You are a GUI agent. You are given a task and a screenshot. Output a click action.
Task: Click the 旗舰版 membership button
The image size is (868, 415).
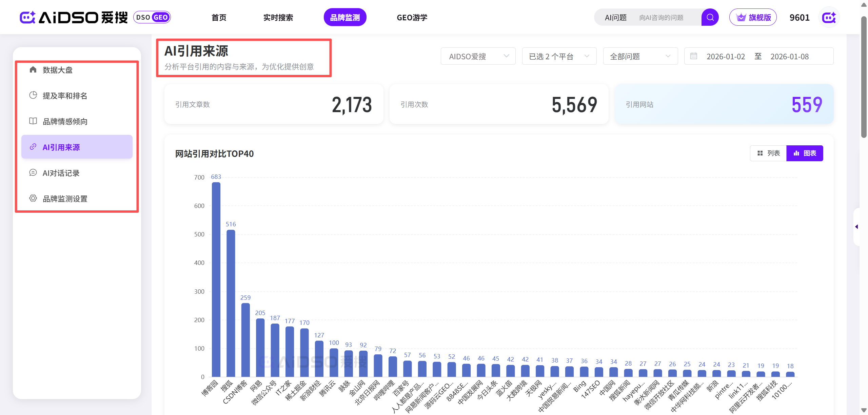coord(753,17)
